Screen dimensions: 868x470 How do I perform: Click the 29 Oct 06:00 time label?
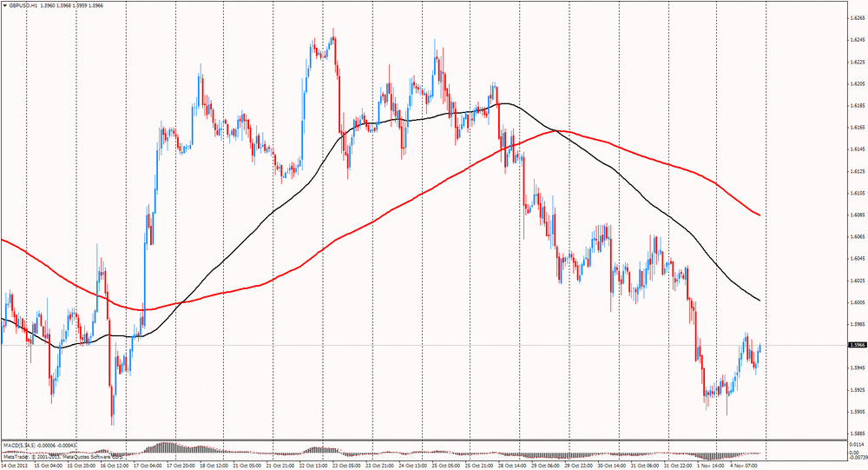click(546, 467)
